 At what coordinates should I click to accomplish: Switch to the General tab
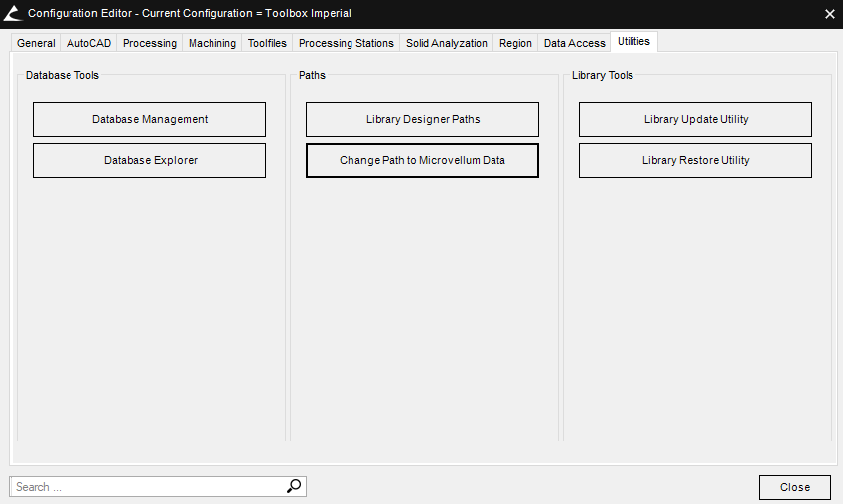point(36,43)
